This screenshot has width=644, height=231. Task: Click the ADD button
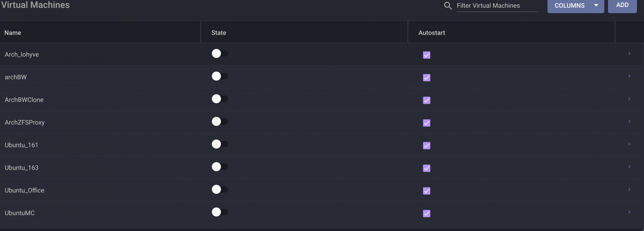[622, 5]
